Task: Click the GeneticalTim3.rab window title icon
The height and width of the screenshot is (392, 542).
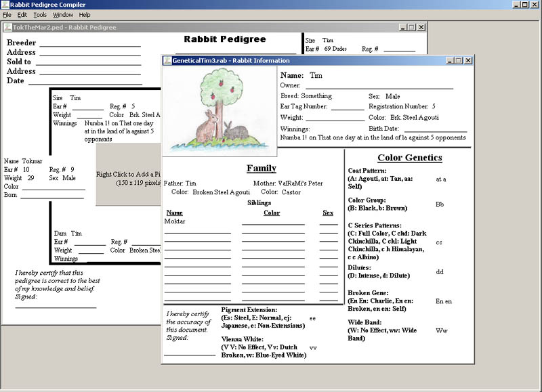Action: (x=167, y=60)
